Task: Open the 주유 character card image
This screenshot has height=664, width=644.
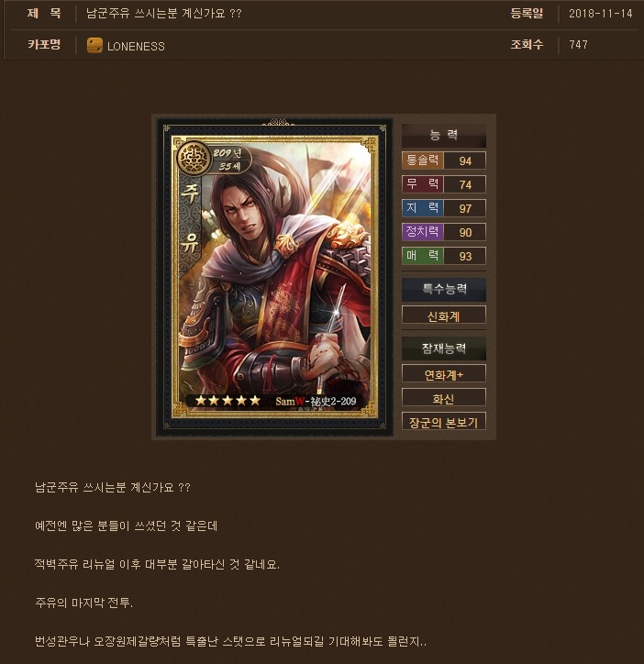Action: (x=274, y=277)
